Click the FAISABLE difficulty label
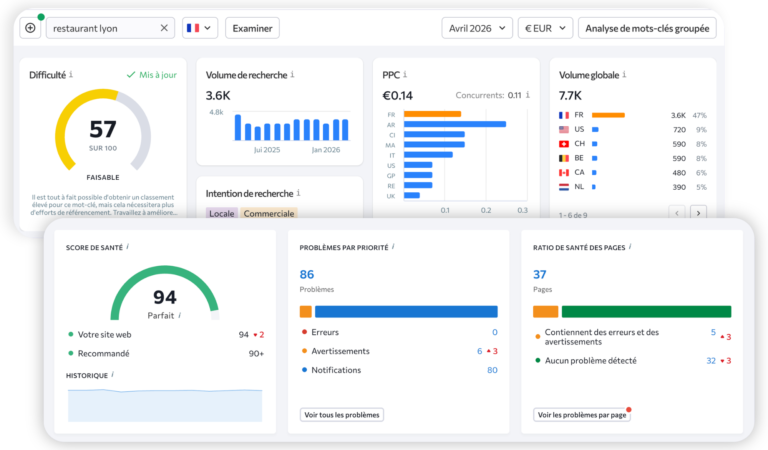The height and width of the screenshot is (450, 768). point(103,177)
